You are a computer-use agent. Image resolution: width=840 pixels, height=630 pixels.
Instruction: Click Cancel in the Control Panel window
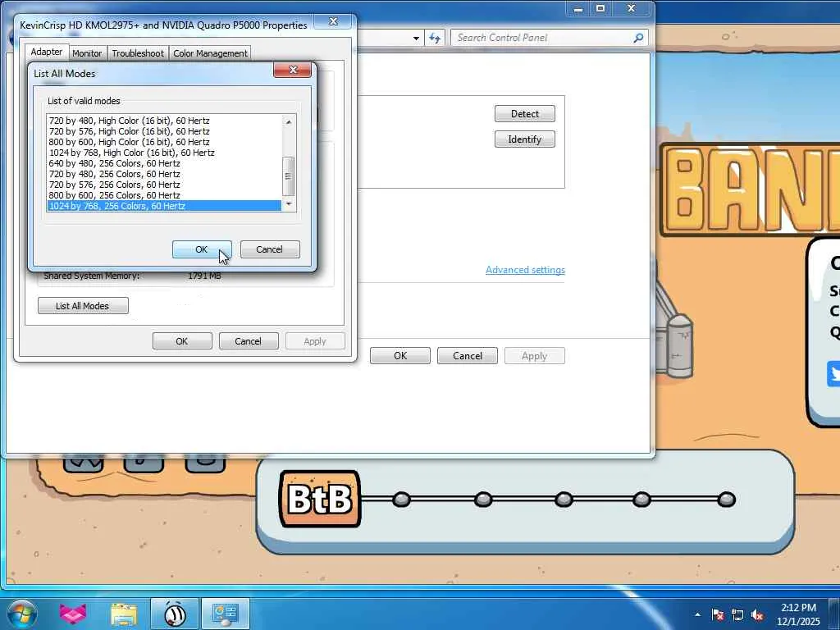click(468, 356)
